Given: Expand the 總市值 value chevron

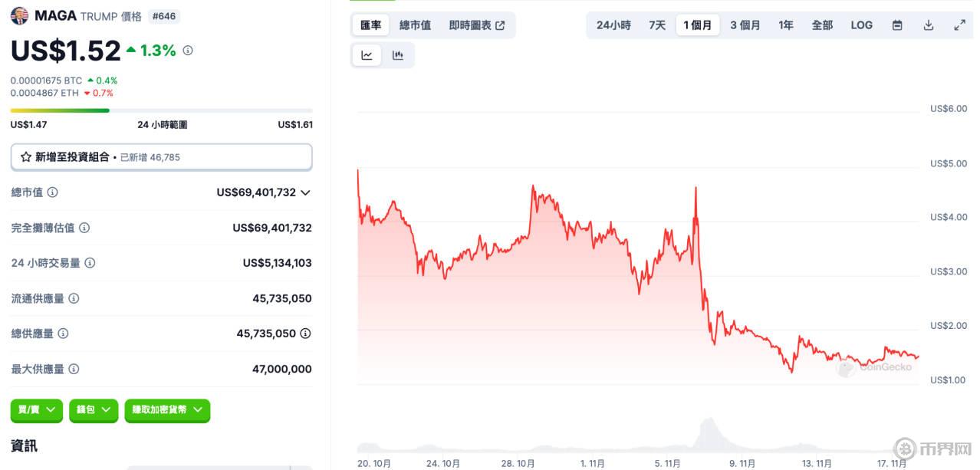Looking at the screenshot, I should coord(305,192).
